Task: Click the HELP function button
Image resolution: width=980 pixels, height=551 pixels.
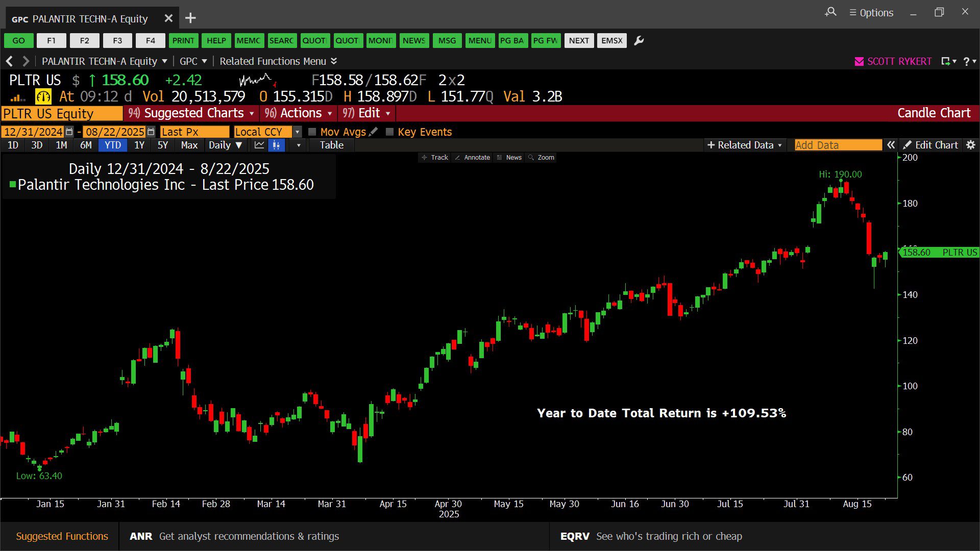Action: (x=216, y=41)
